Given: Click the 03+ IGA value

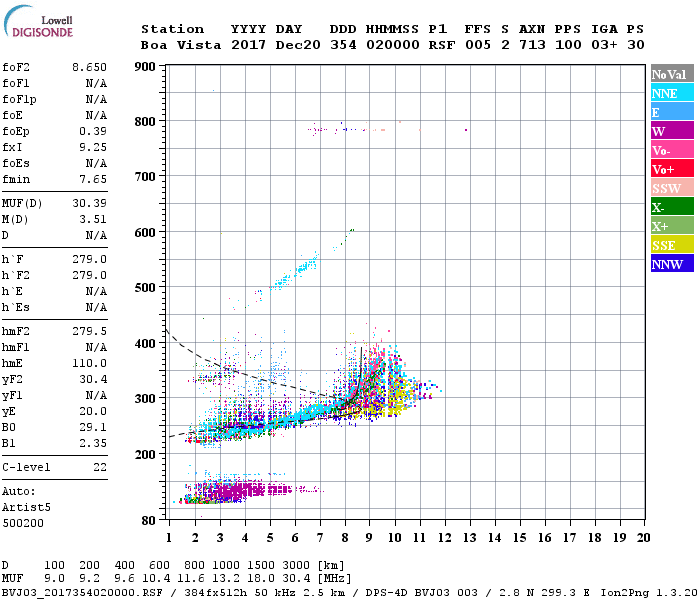Looking at the screenshot, I should tap(604, 45).
